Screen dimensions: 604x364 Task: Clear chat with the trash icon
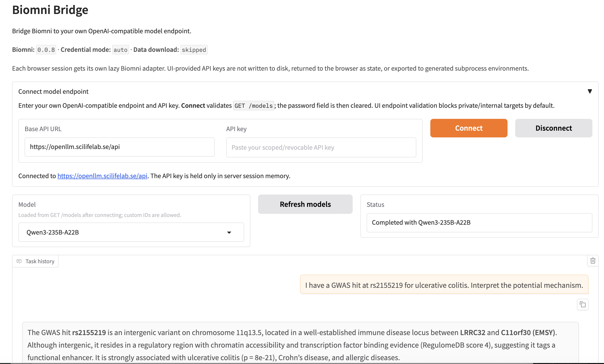pyautogui.click(x=593, y=261)
